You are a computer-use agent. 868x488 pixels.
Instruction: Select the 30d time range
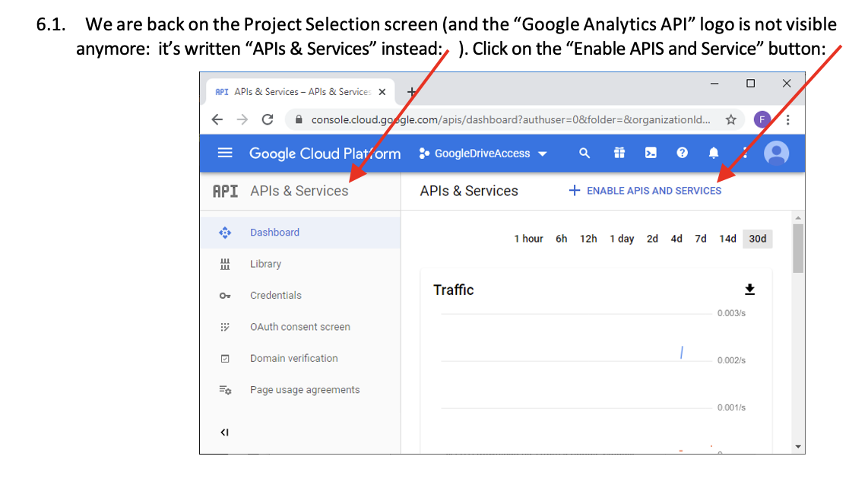pos(757,239)
